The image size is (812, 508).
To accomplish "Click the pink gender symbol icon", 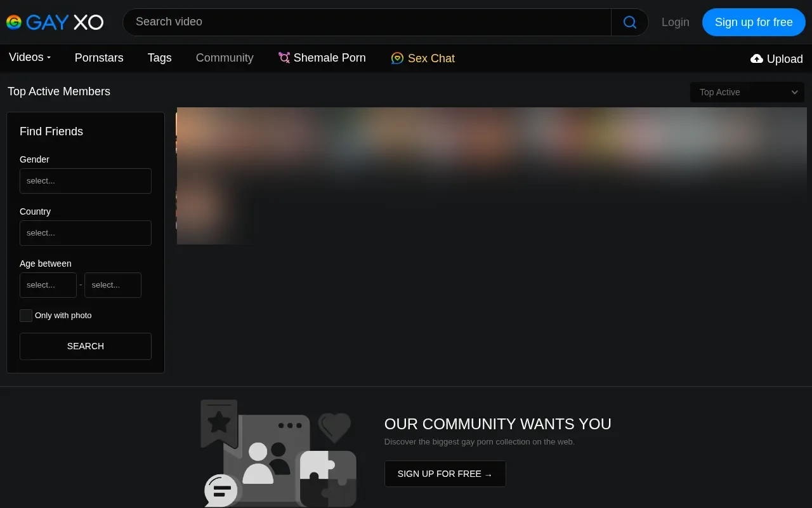I will pos(284,58).
